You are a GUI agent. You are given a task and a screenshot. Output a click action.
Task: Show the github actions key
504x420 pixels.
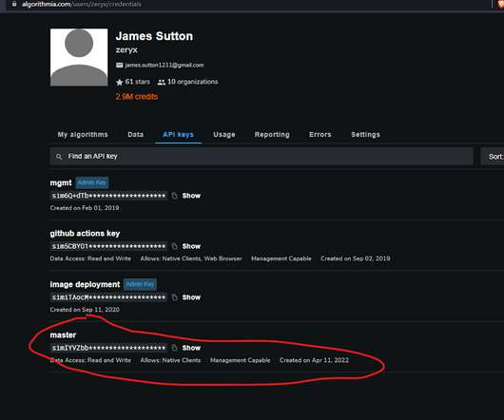pyautogui.click(x=191, y=246)
